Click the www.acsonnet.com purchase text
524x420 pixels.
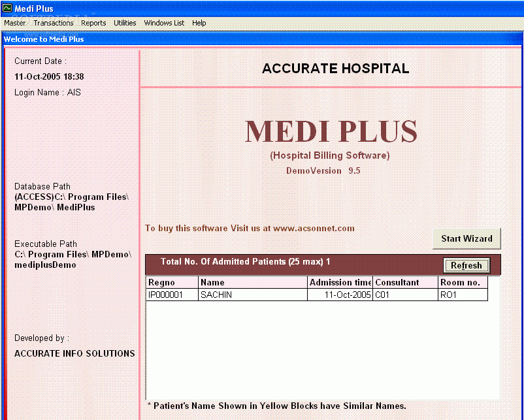point(250,229)
